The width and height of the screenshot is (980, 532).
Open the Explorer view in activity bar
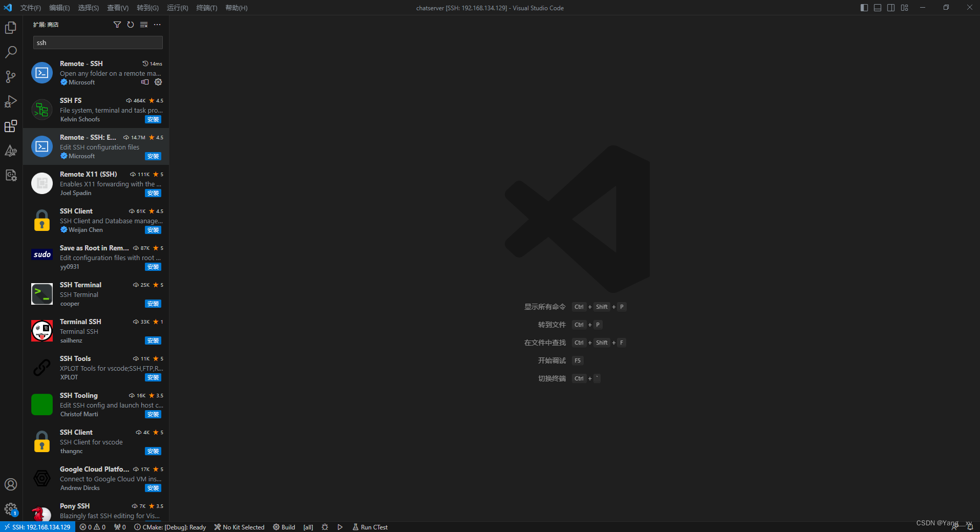[11, 28]
